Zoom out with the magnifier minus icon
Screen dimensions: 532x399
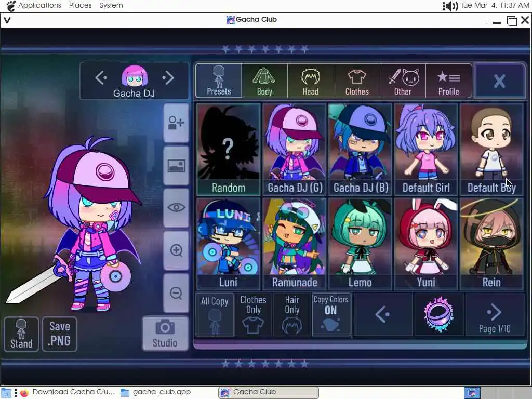tap(176, 293)
